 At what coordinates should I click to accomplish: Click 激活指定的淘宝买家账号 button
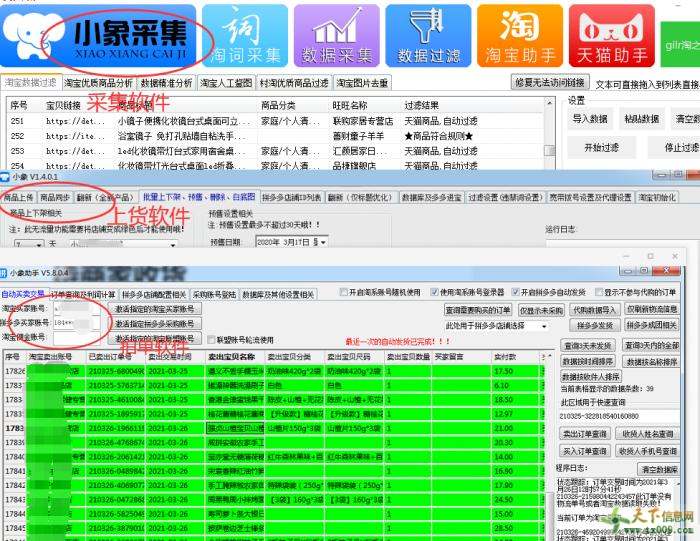tap(154, 309)
